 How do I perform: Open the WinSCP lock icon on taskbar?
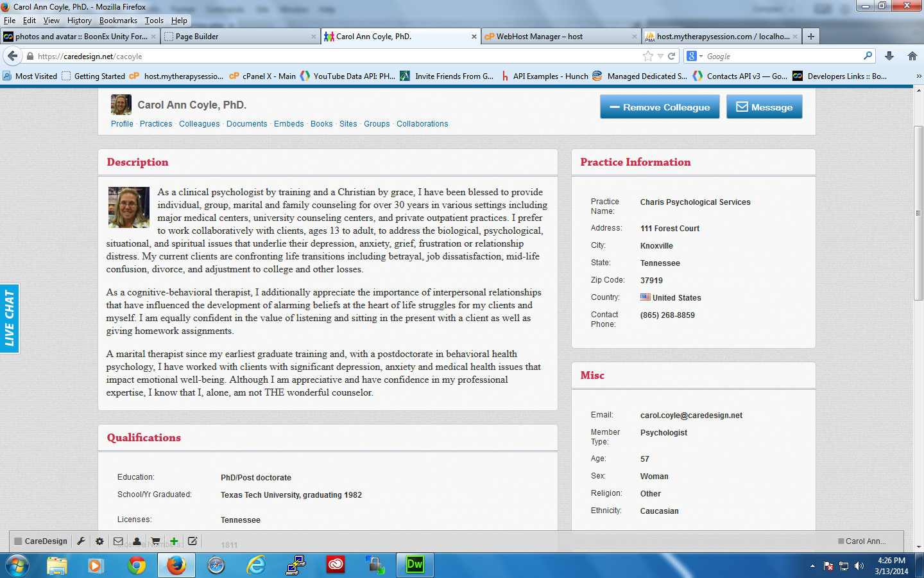[375, 565]
